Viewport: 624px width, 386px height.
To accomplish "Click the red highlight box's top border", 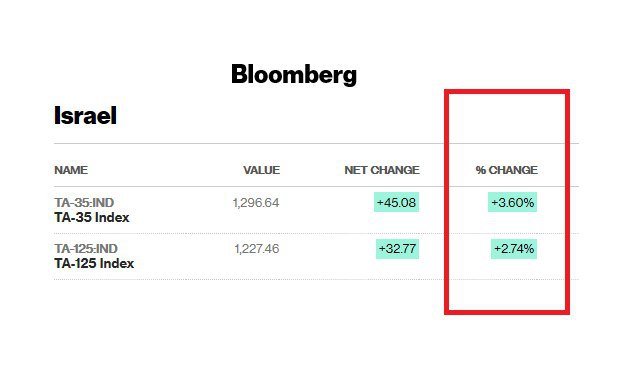I will point(507,92).
